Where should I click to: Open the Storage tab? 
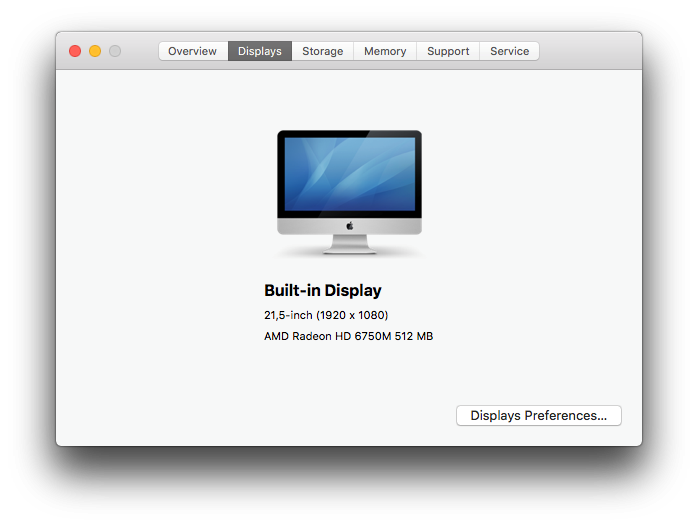click(323, 51)
